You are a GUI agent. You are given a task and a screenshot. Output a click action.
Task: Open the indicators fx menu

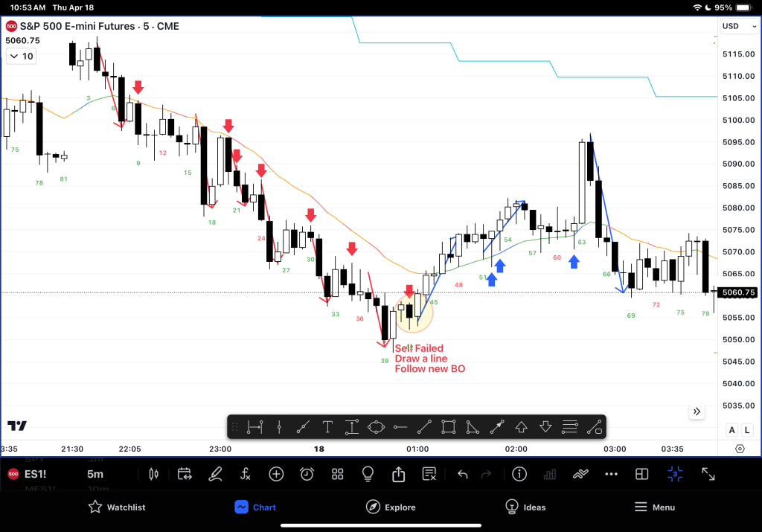tap(246, 474)
